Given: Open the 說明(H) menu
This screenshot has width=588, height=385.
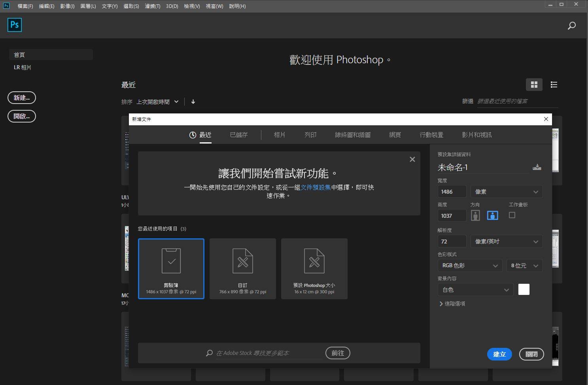Looking at the screenshot, I should point(237,6).
